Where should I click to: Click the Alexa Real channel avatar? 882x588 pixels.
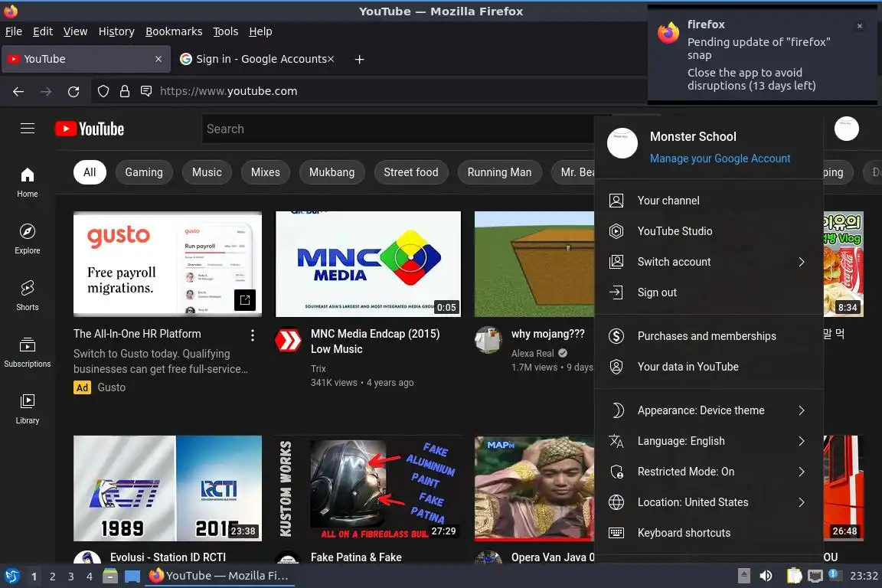(x=488, y=340)
